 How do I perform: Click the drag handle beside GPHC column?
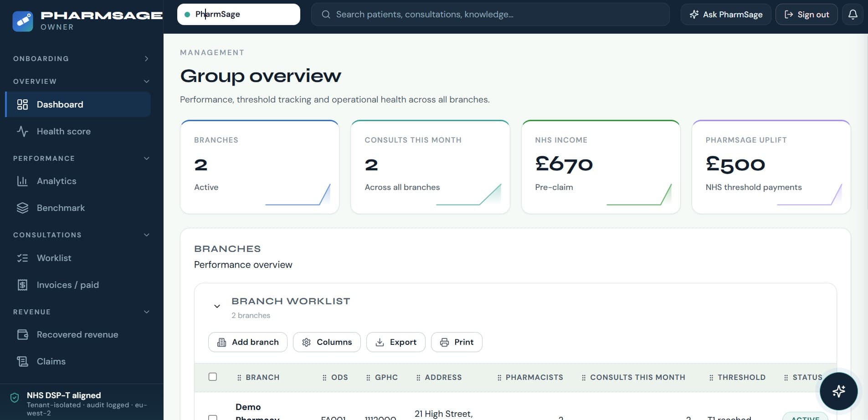click(x=368, y=378)
